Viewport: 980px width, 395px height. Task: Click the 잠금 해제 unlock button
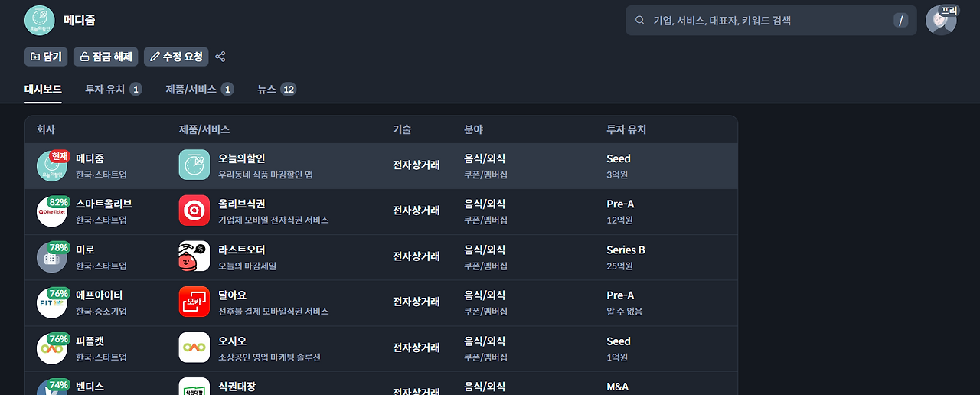106,57
